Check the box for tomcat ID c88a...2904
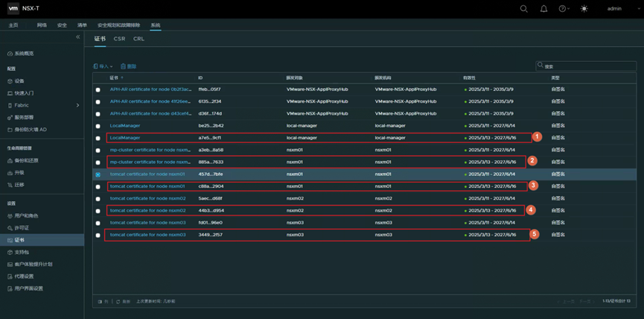This screenshot has width=644, height=319. [x=98, y=186]
